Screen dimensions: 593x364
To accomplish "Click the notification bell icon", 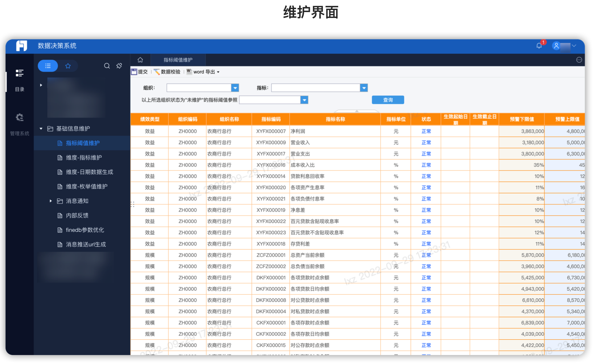I will point(539,46).
